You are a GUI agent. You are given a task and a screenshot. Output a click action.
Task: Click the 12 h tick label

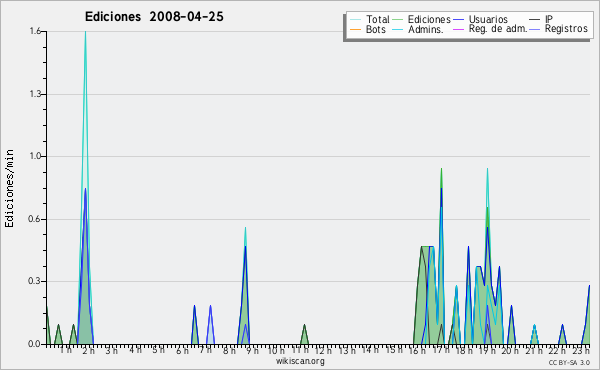tap(323, 350)
